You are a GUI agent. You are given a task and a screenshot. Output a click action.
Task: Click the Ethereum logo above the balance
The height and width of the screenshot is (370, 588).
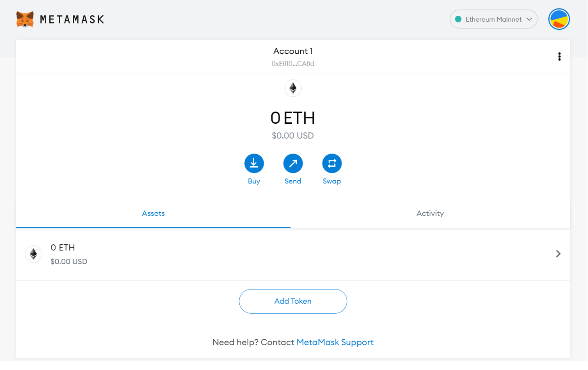pyautogui.click(x=293, y=88)
